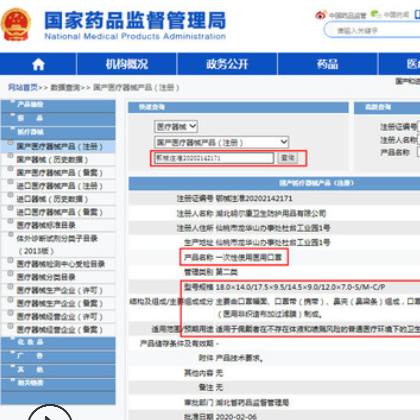Select sidebar item 进口医疗器械产品（备案）
420x420 pixels.
59,212
